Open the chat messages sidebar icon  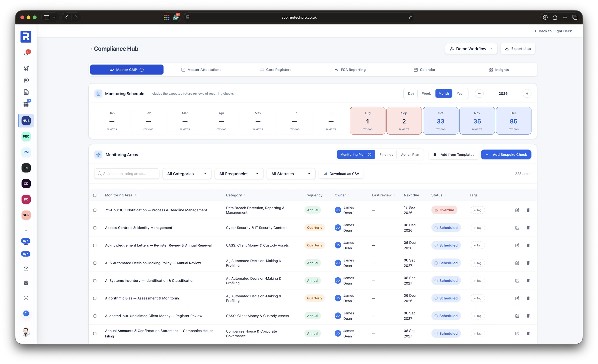(x=26, y=80)
